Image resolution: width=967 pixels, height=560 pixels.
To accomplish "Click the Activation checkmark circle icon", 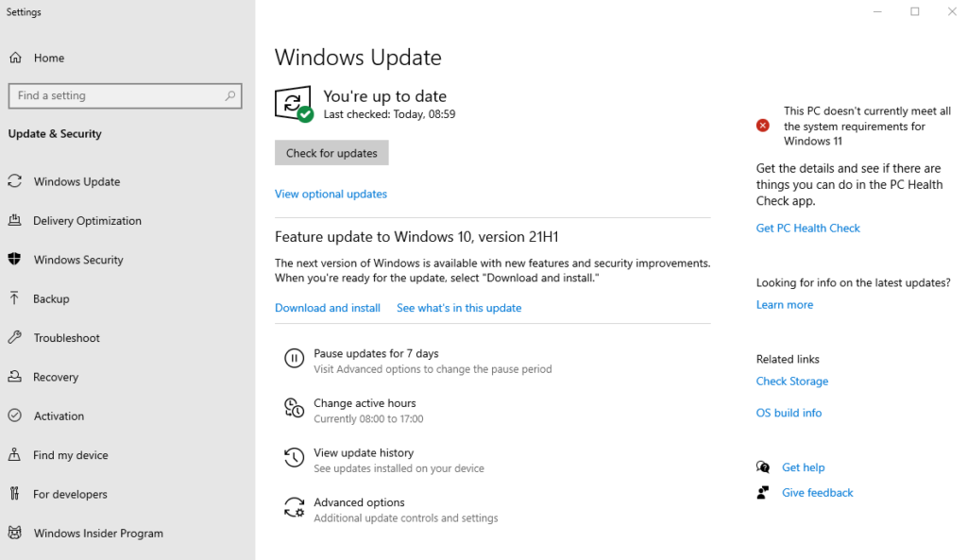I will click(15, 416).
